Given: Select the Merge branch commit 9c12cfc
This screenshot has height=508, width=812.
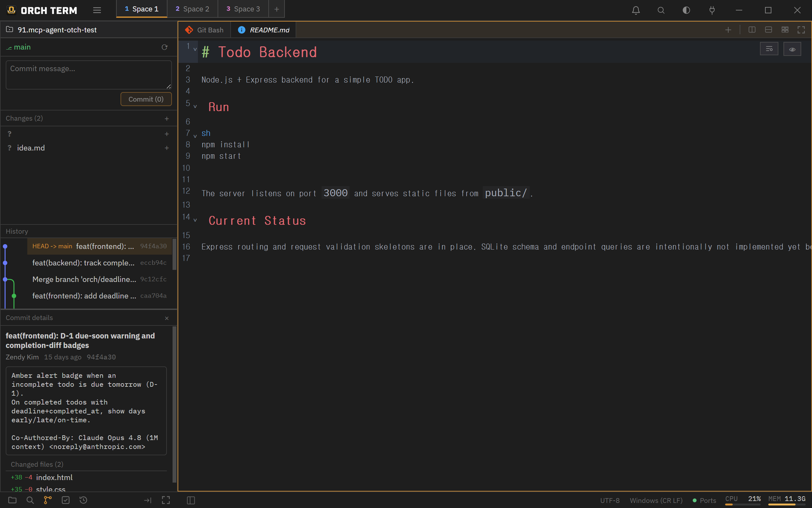Looking at the screenshot, I should [99, 279].
